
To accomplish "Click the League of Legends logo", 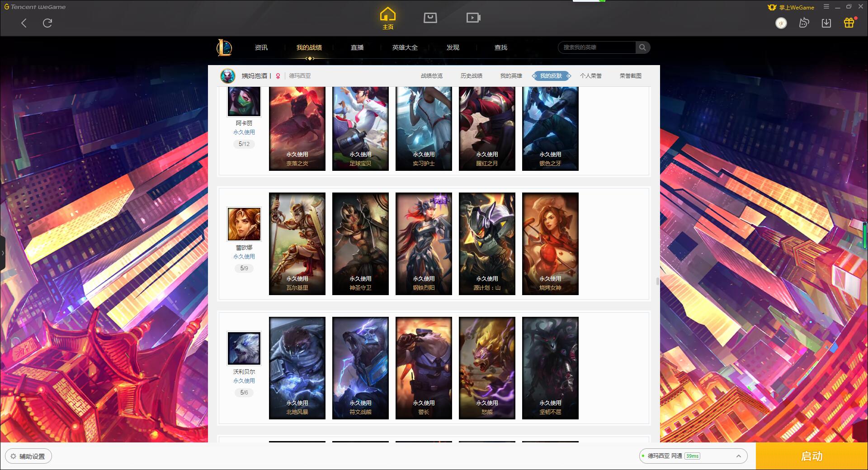I will click(224, 47).
